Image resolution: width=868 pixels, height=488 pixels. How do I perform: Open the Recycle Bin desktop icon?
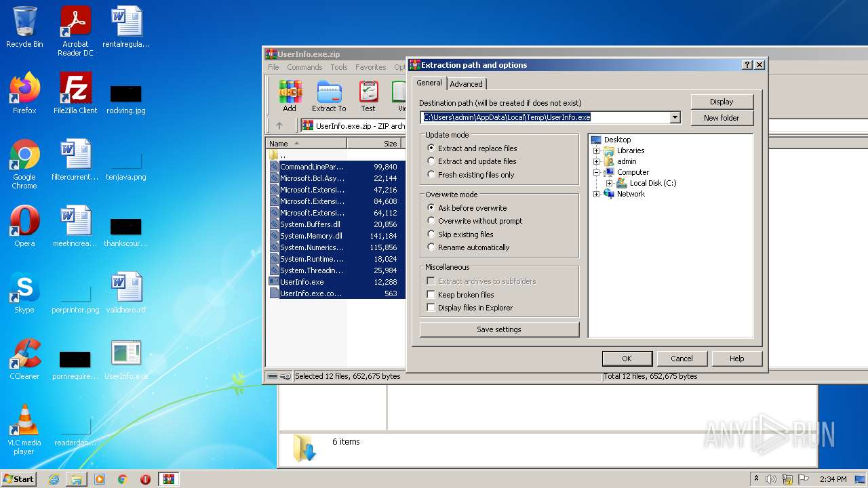pos(24,27)
